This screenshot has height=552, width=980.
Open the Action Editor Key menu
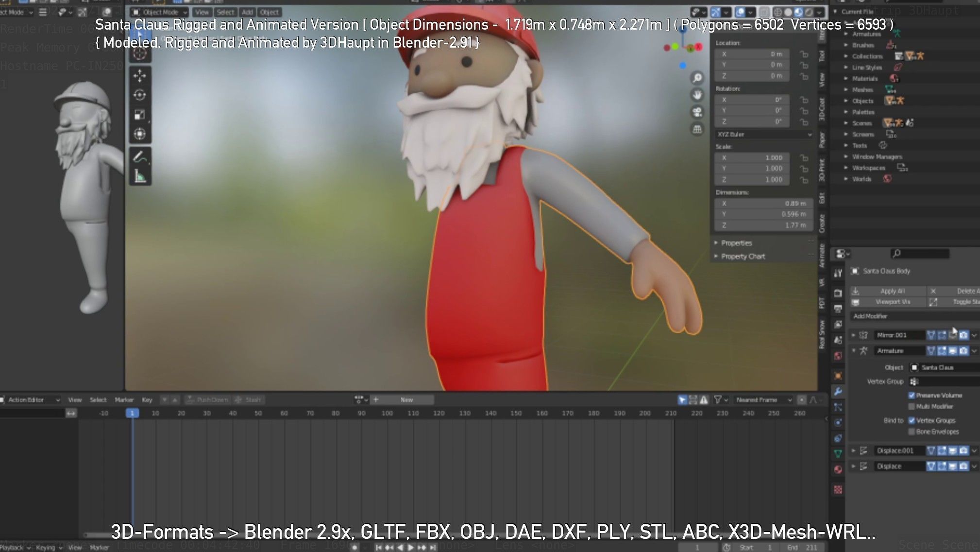(x=147, y=400)
